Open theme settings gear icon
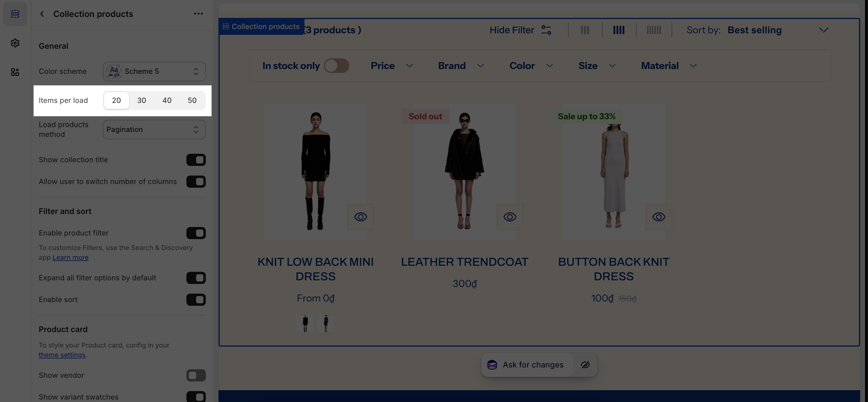The width and height of the screenshot is (868, 402). coord(15,43)
